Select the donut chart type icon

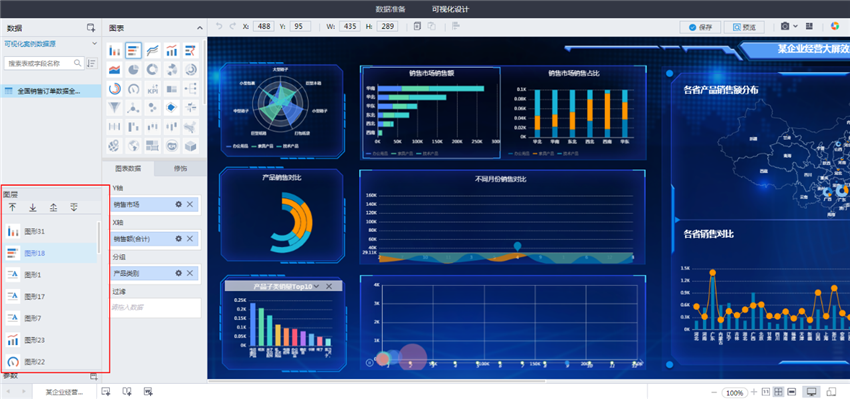(x=152, y=70)
